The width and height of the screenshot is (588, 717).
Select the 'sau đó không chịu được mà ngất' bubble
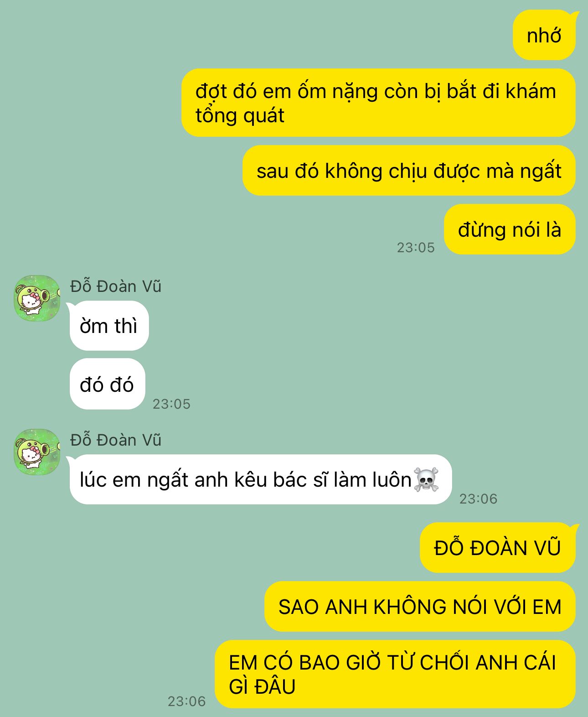pyautogui.click(x=409, y=171)
